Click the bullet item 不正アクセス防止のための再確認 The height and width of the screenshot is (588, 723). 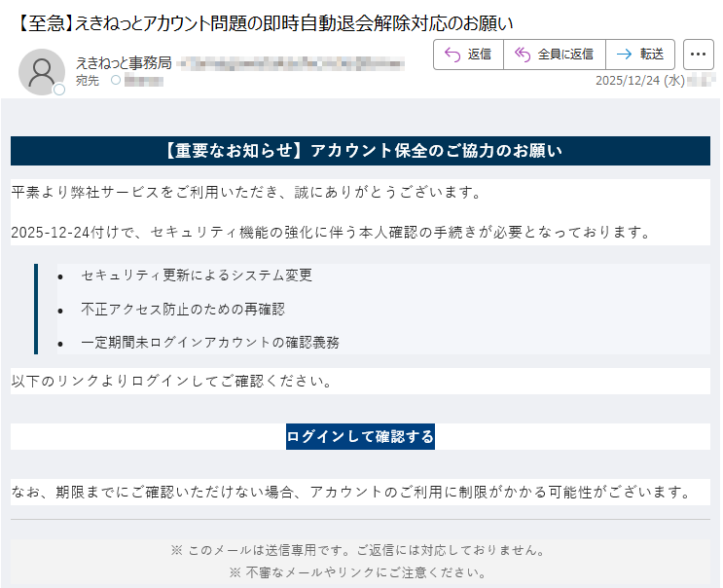[183, 309]
